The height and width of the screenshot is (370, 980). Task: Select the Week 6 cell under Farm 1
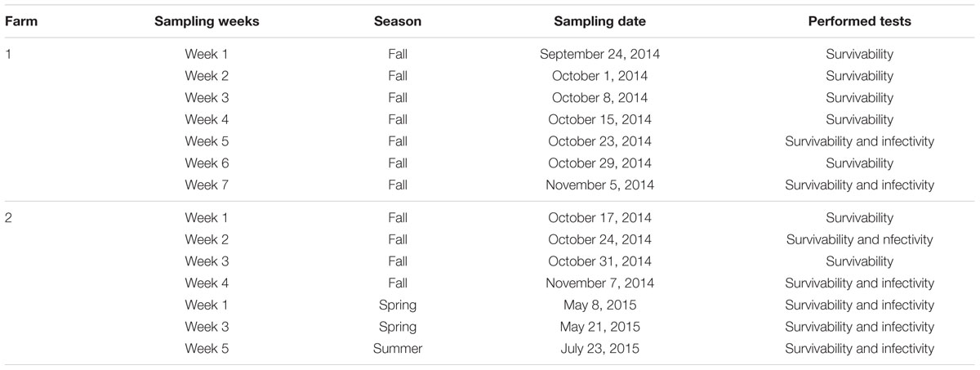click(207, 163)
